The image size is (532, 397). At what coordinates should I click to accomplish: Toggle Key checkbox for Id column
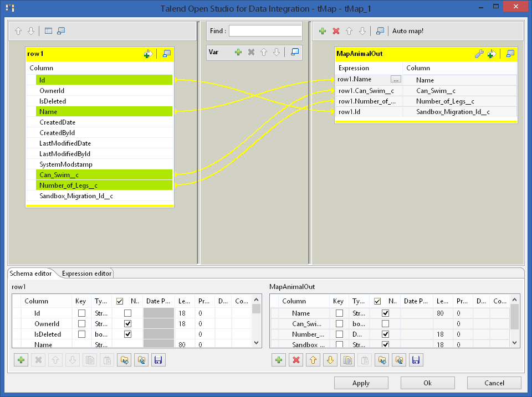coord(82,313)
